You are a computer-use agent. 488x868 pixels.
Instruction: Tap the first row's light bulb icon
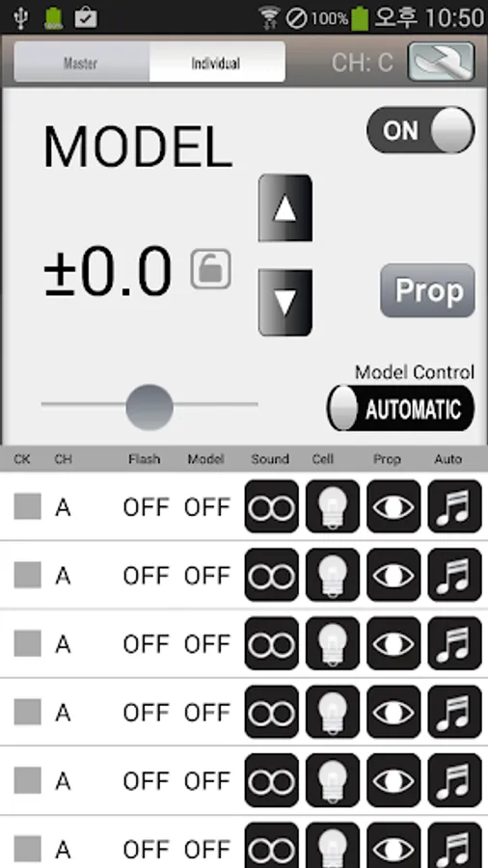coord(333,506)
